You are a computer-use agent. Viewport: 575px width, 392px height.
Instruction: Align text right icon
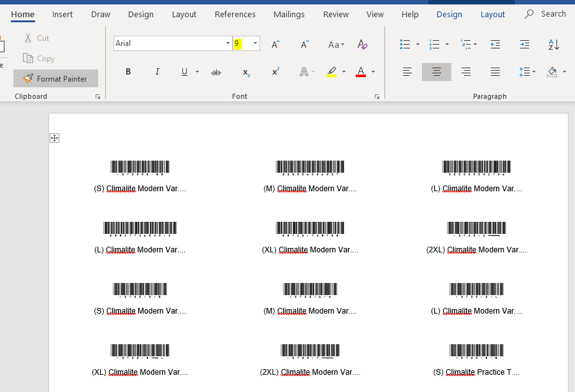tap(466, 72)
